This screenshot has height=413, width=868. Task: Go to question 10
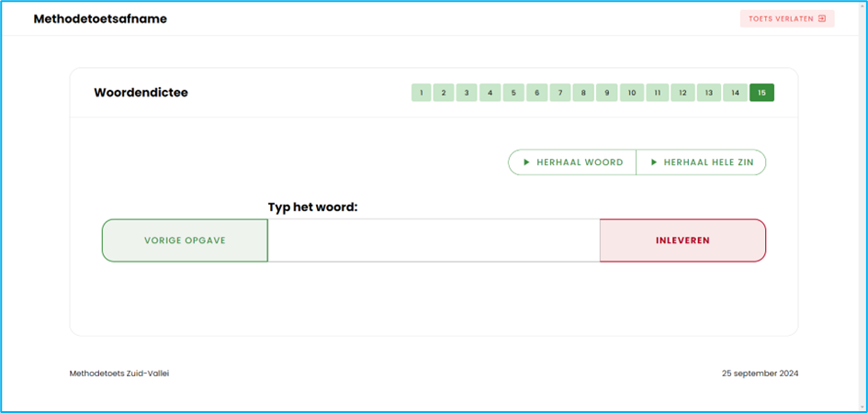[x=631, y=93]
